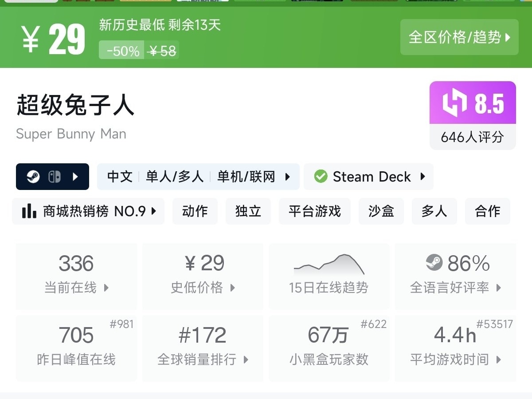The width and height of the screenshot is (532, 399).
Task: Click the Steam logo next to 86%
Action: click(434, 263)
